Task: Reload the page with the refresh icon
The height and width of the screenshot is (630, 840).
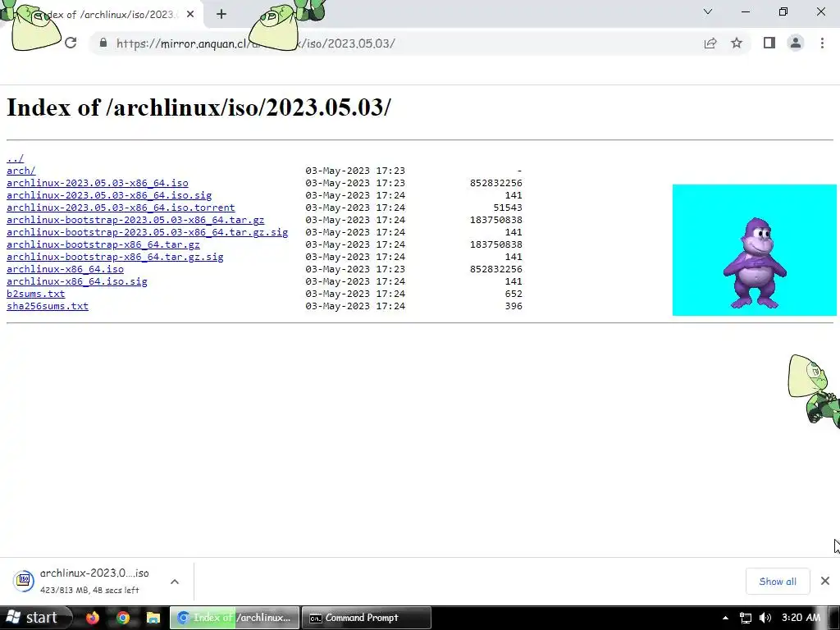Action: (x=71, y=43)
